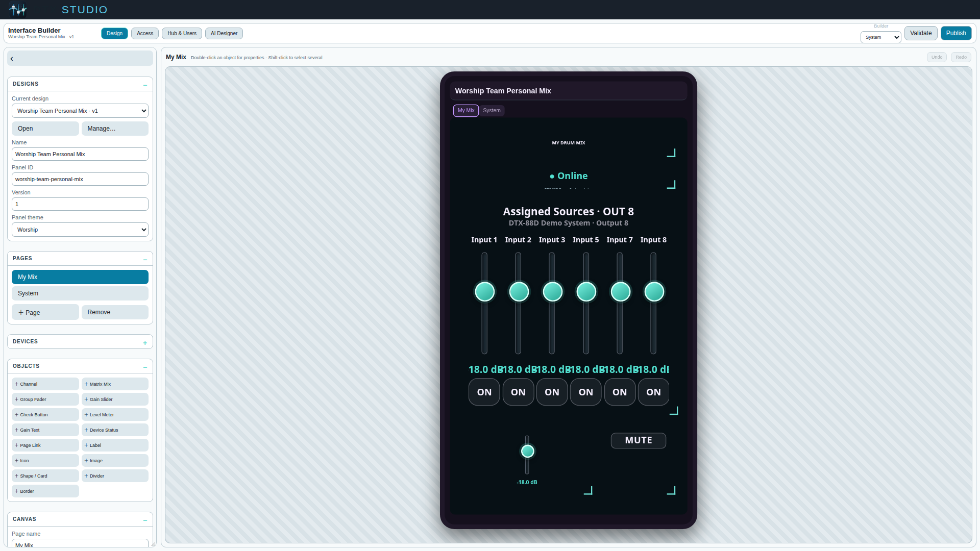Viewport: 980px width, 551px height.
Task: Add a Matrix Mix object
Action: click(x=115, y=384)
